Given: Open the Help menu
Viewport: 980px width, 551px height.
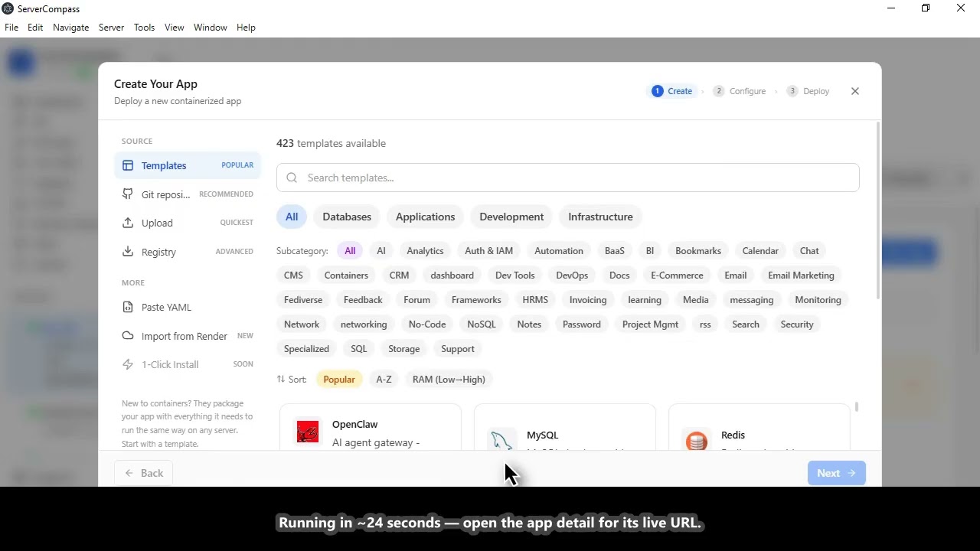Looking at the screenshot, I should 246,28.
